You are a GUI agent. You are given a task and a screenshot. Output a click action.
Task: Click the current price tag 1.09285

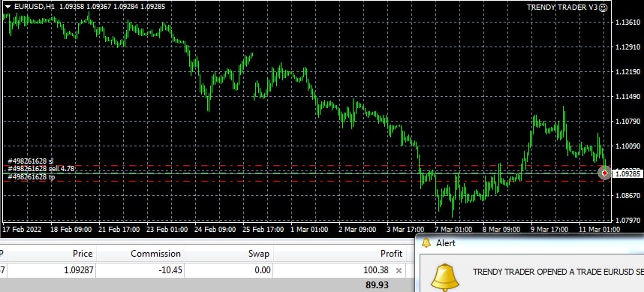point(627,173)
